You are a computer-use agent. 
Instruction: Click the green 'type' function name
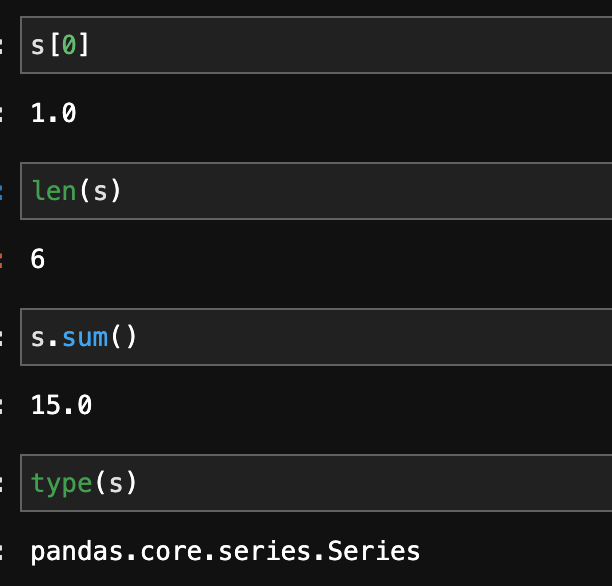[x=61, y=484]
